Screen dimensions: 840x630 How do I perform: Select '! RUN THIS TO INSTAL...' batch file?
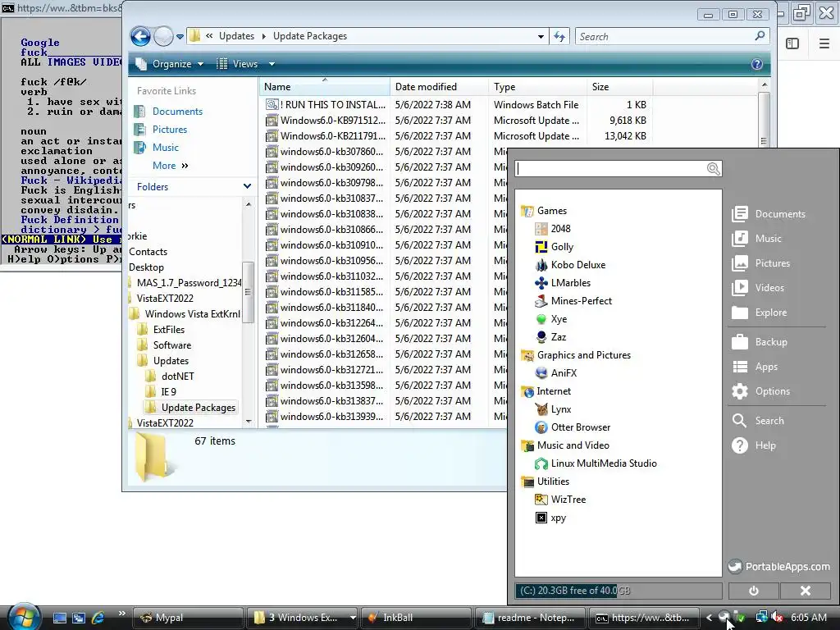tap(326, 105)
